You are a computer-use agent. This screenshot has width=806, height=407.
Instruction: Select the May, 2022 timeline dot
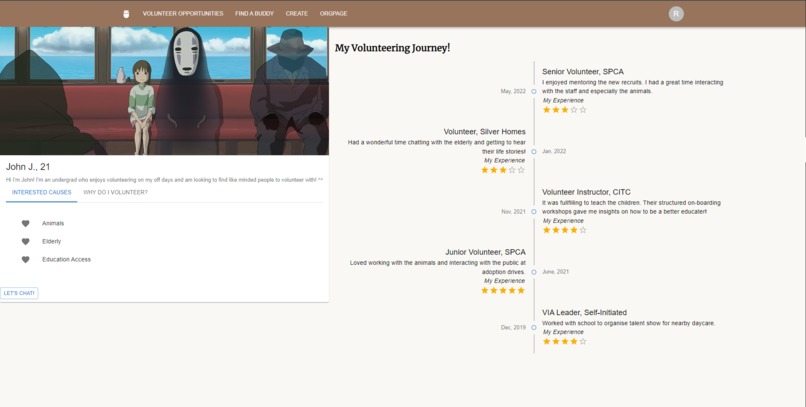(x=534, y=91)
